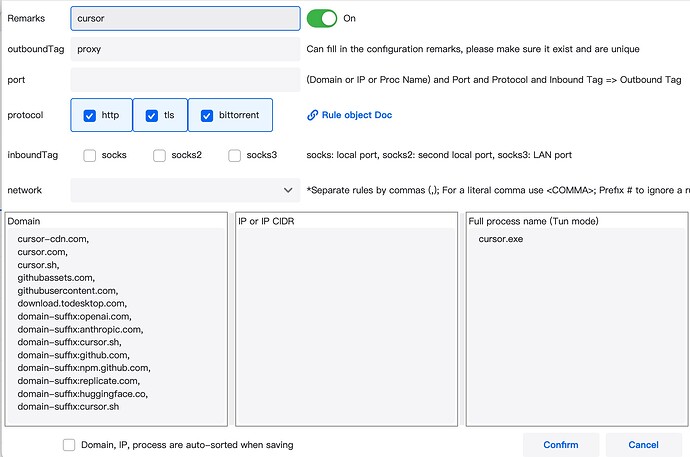Select cursor.exe in Full process name list
This screenshot has width=690, height=457.
pos(501,239)
